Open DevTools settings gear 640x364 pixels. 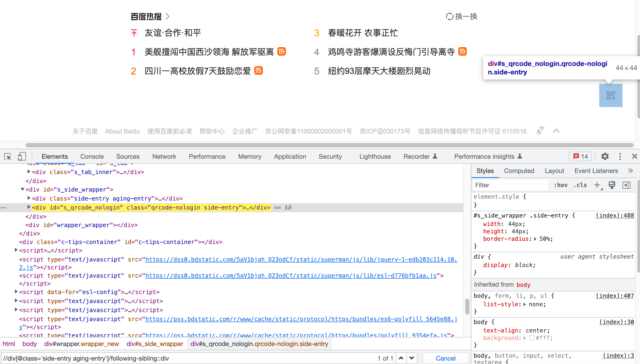[x=605, y=157]
